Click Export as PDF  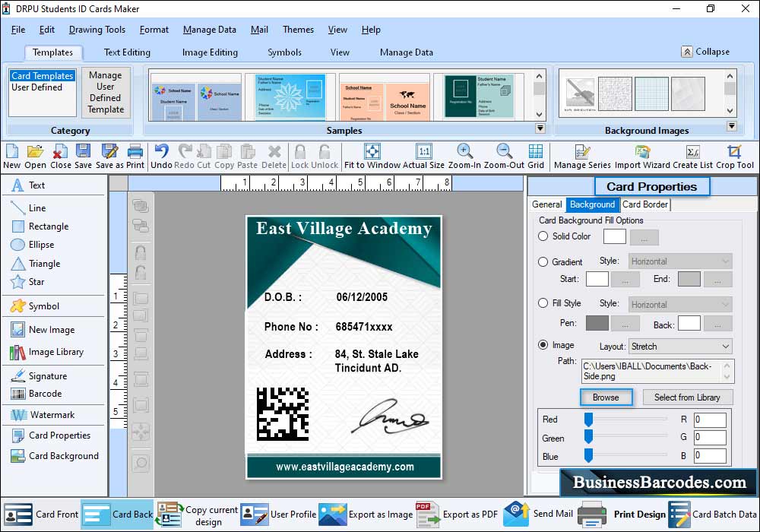(457, 514)
